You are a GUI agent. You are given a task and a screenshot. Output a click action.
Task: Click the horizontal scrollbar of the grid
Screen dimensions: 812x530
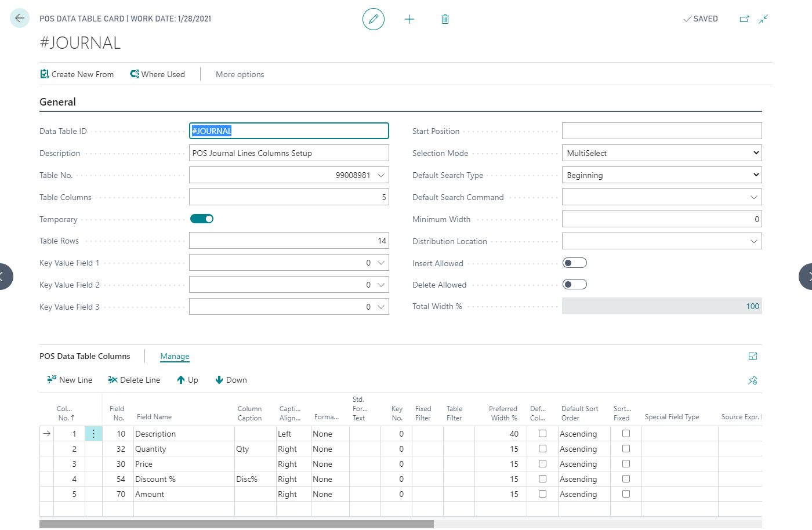[237, 524]
